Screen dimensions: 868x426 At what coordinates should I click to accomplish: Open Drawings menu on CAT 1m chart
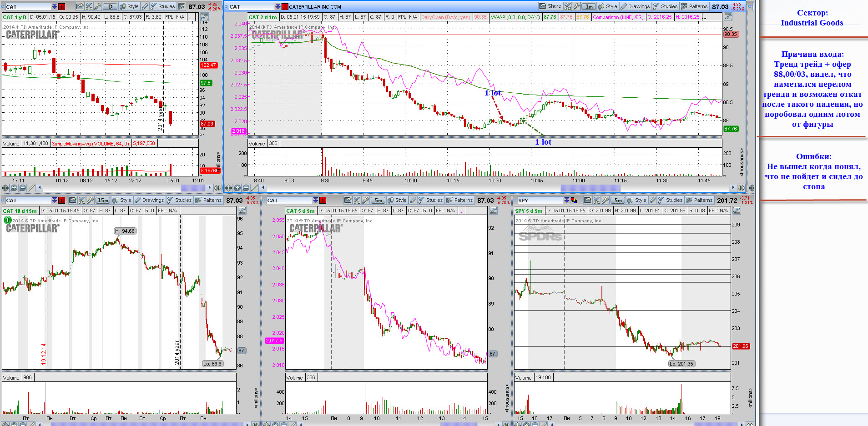click(635, 6)
